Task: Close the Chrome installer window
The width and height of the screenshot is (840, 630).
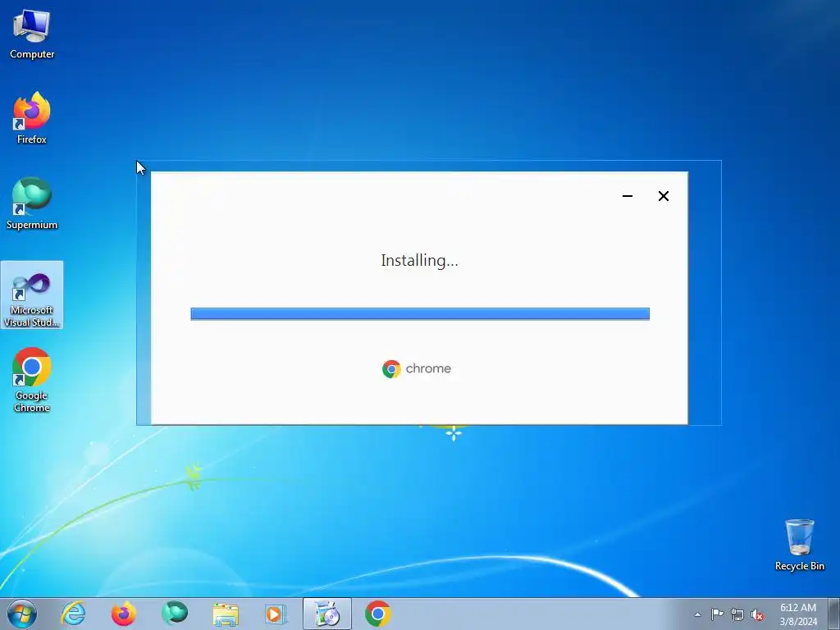Action: click(x=663, y=196)
